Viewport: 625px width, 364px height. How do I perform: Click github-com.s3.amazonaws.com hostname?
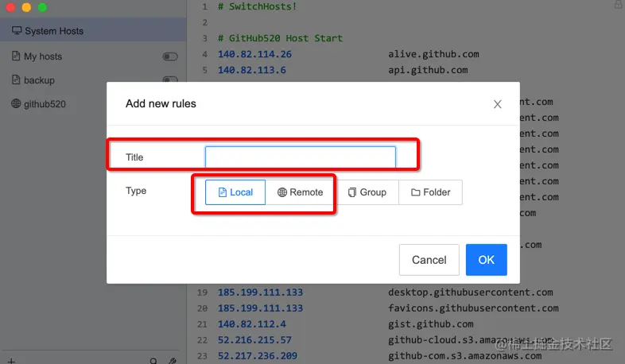[465, 355]
